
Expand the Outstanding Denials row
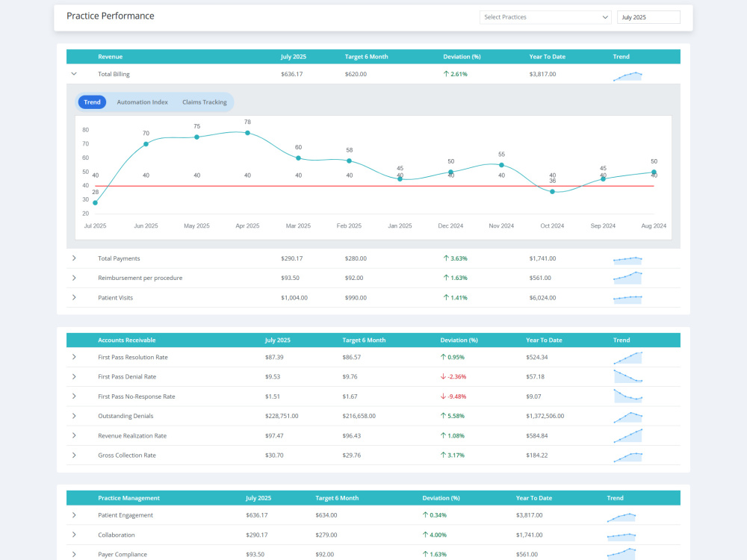coord(74,416)
